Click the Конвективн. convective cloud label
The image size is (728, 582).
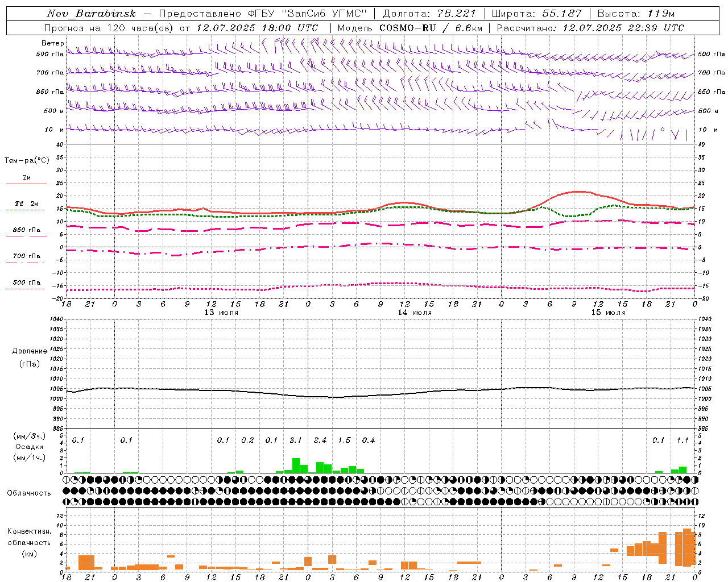[30, 531]
